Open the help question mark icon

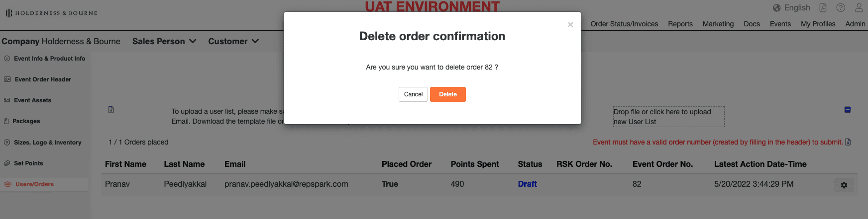841,7
